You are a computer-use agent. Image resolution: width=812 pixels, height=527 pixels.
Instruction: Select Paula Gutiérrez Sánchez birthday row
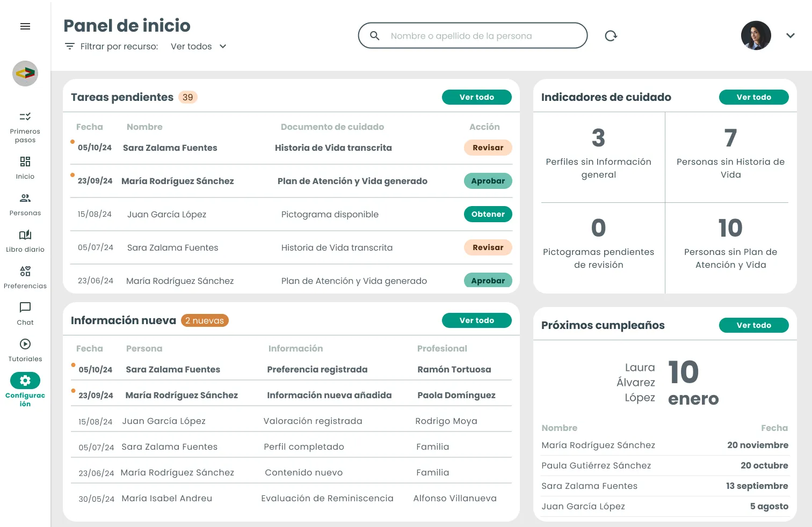(665, 465)
